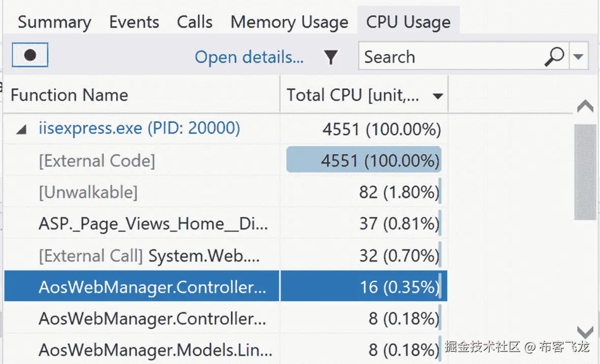Click the scrollbar down arrow
This screenshot has width=600, height=364.
(x=585, y=333)
